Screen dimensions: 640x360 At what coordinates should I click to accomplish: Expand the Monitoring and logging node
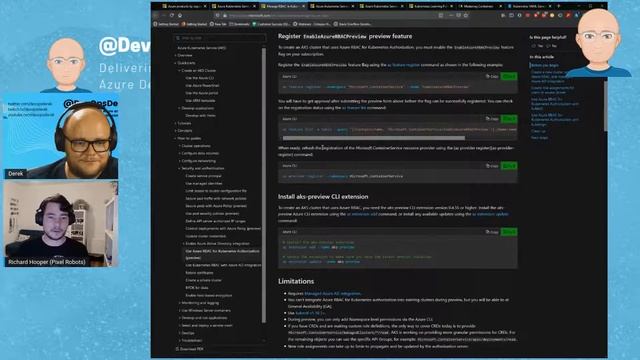point(179,303)
